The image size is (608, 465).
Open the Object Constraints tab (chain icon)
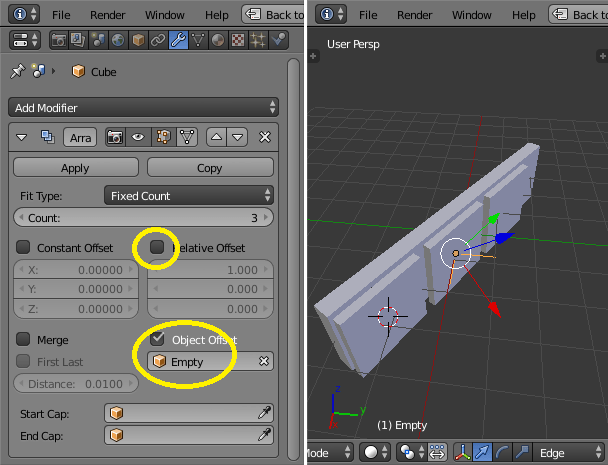158,40
